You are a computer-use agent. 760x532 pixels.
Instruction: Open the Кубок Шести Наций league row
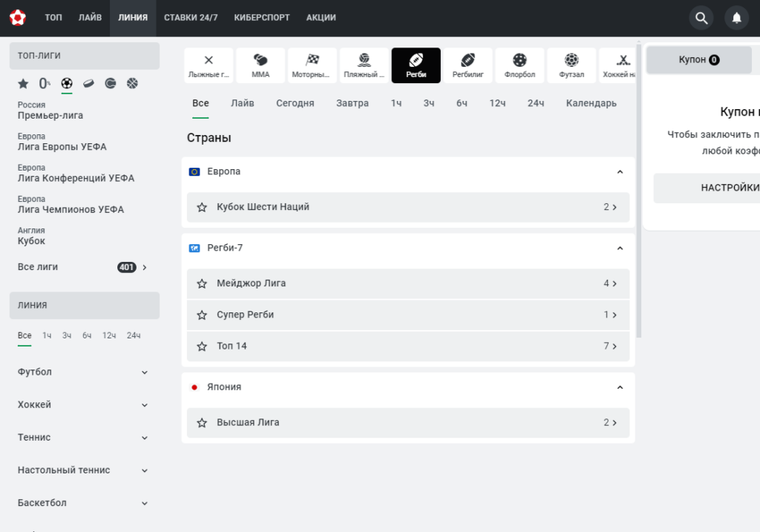point(408,207)
